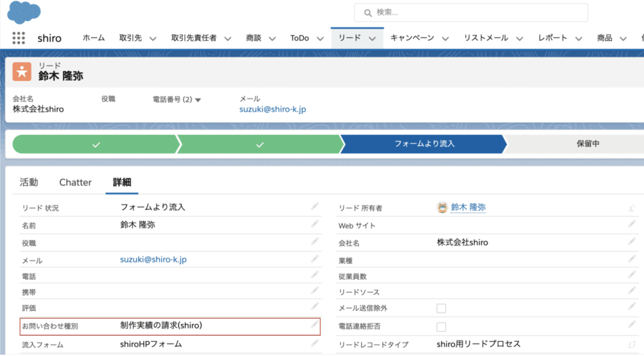This screenshot has height=356, width=644.
Task: Click header email link suzuki@shiro-k.jp
Action: [x=273, y=109]
